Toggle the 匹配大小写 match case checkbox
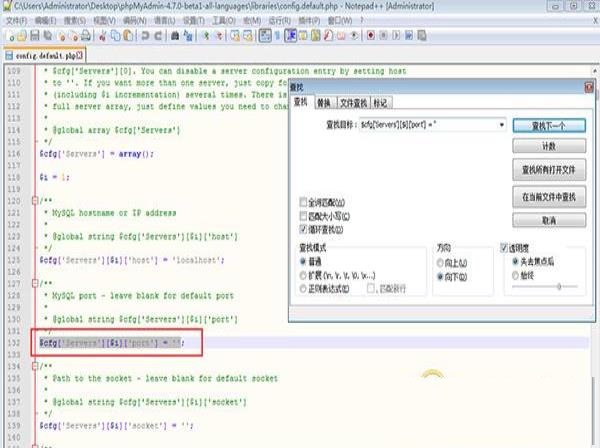 pos(305,215)
